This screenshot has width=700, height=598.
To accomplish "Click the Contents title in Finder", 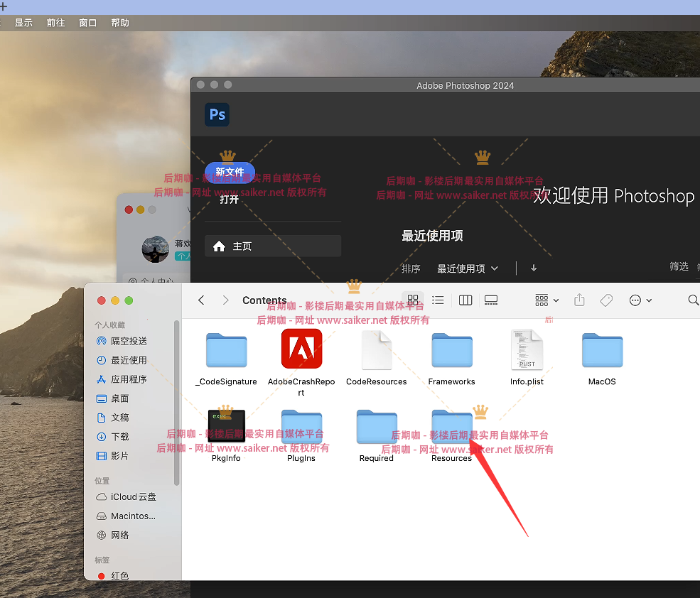I will click(x=265, y=300).
